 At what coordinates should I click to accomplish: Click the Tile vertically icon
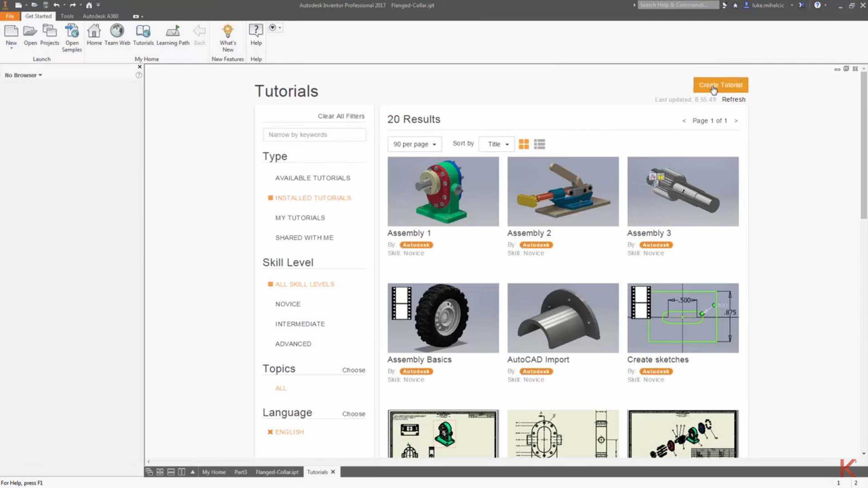coord(182,472)
